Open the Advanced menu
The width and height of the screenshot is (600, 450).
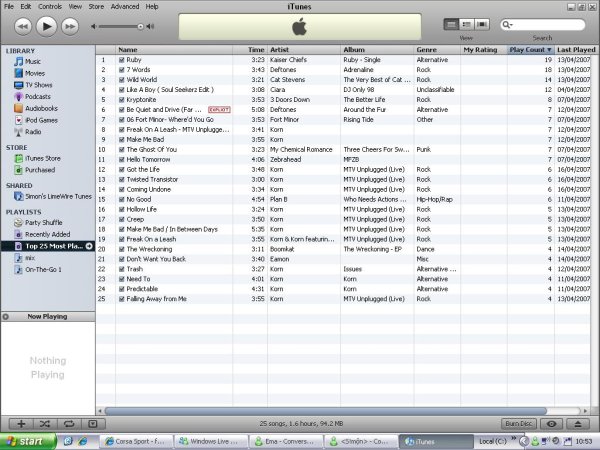pyautogui.click(x=125, y=6)
